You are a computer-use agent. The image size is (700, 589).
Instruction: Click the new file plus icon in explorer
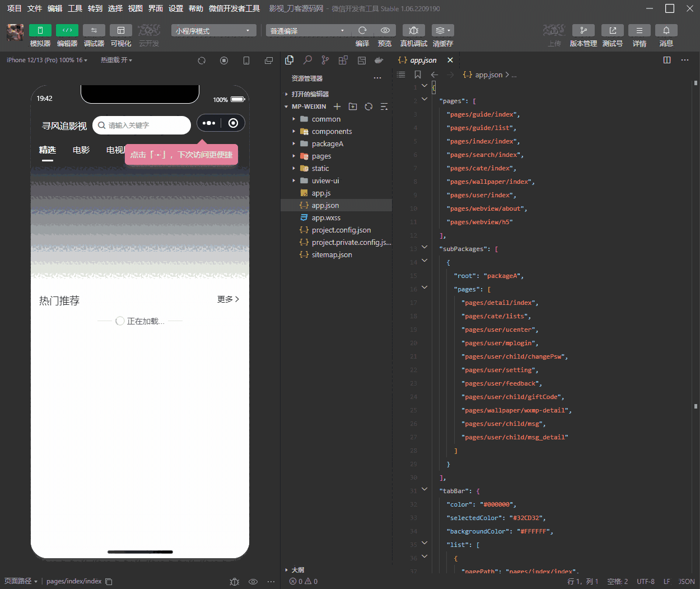(337, 106)
